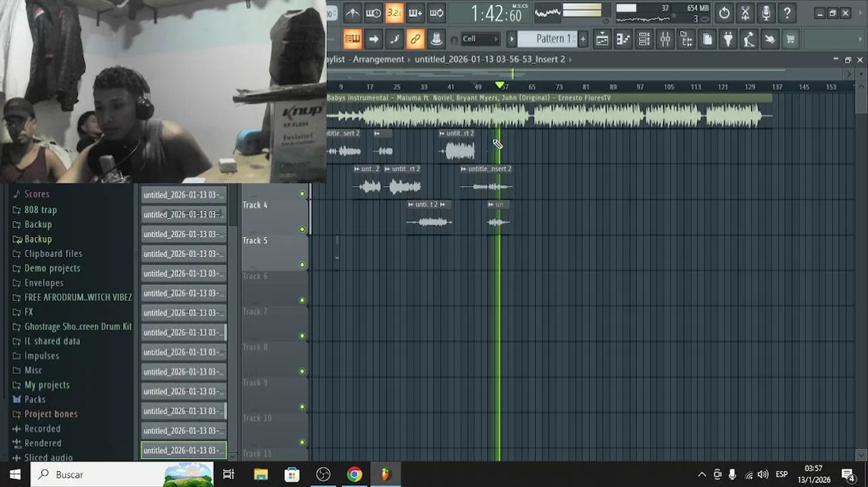Mute Track 4 with its green dot
This screenshot has height=487, width=868.
pyautogui.click(x=302, y=229)
